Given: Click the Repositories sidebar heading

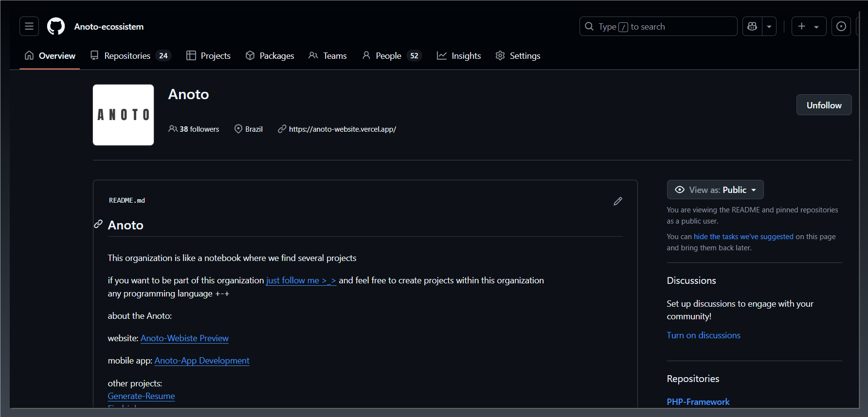Looking at the screenshot, I should tap(693, 379).
